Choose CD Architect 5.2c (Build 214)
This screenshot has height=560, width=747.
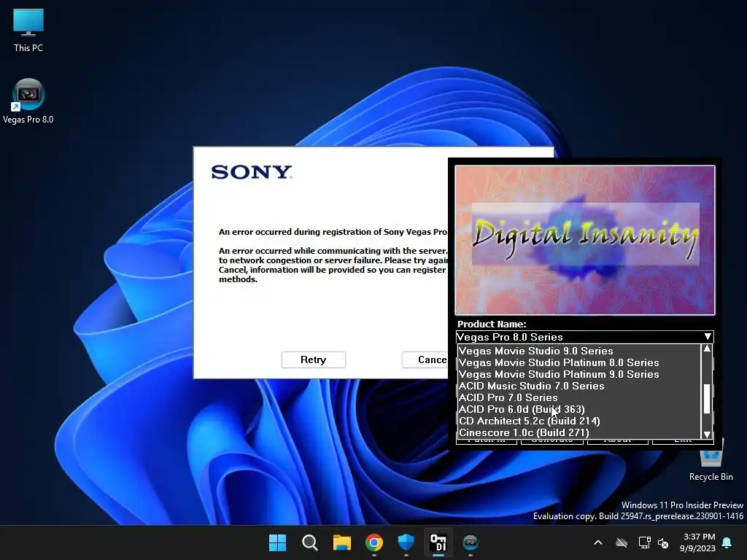click(x=578, y=421)
